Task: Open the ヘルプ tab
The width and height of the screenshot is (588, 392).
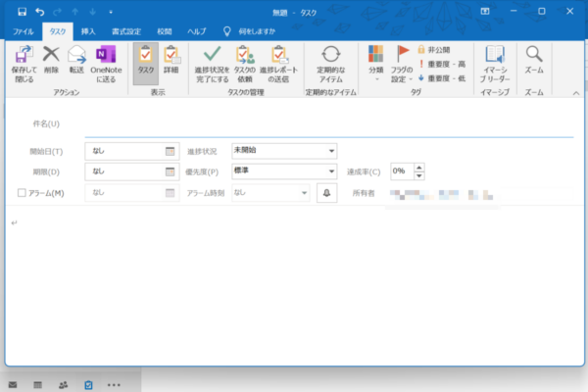Action: 197,31
